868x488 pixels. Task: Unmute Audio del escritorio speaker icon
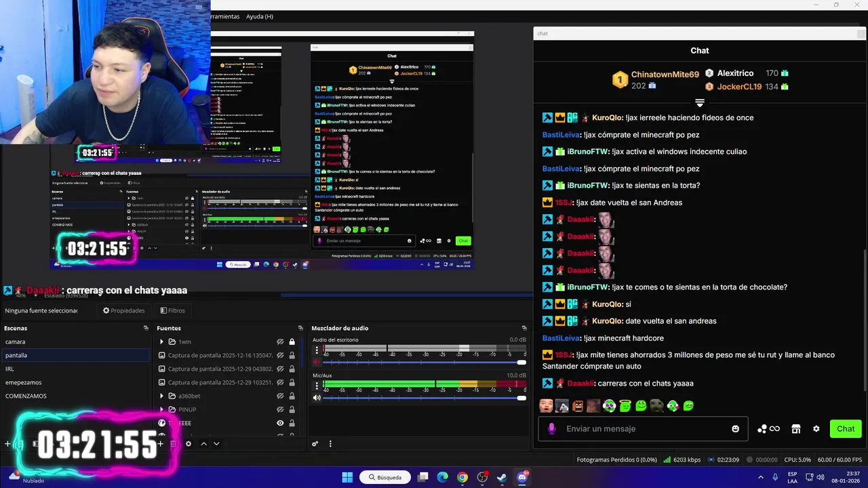tap(317, 363)
